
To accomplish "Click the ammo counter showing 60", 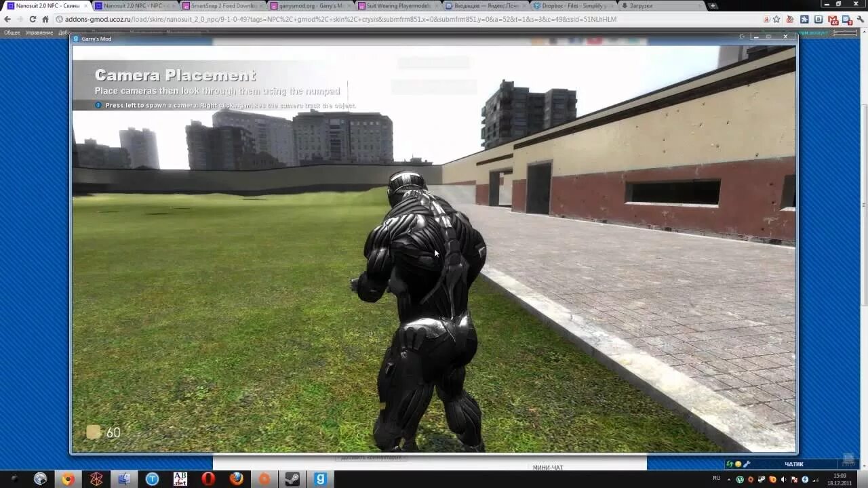I will click(x=104, y=432).
